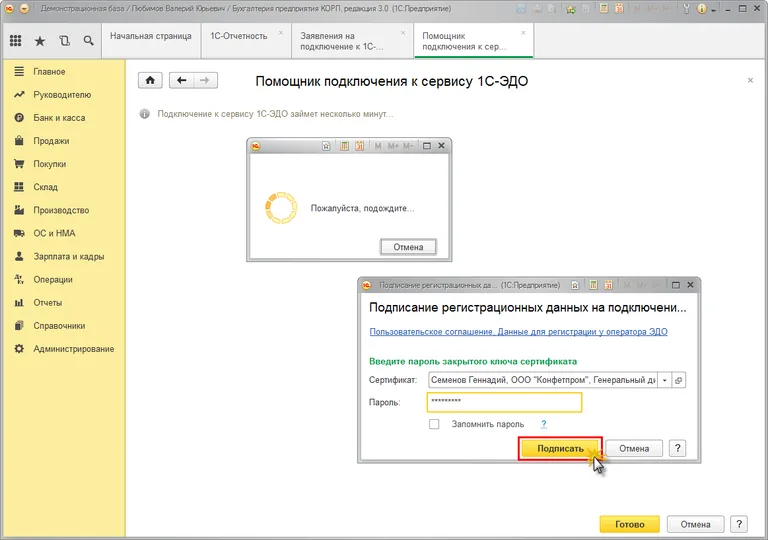Open calculator icon in signing dialog title bar
The image size is (768, 540).
(592, 285)
